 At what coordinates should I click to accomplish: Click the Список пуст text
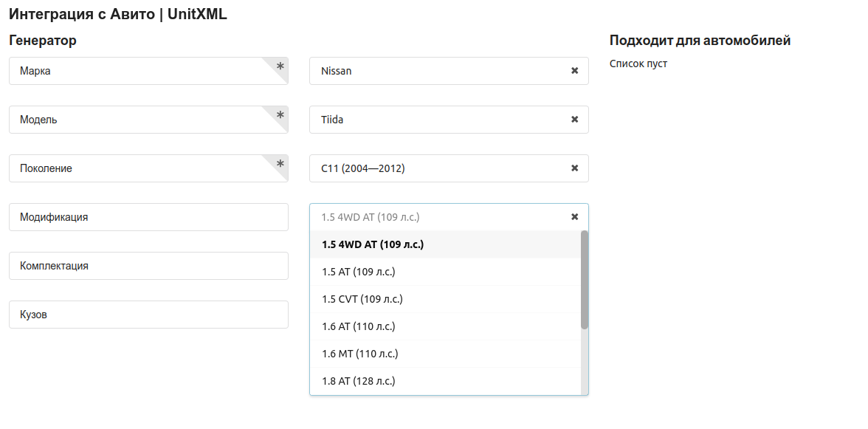coord(638,64)
